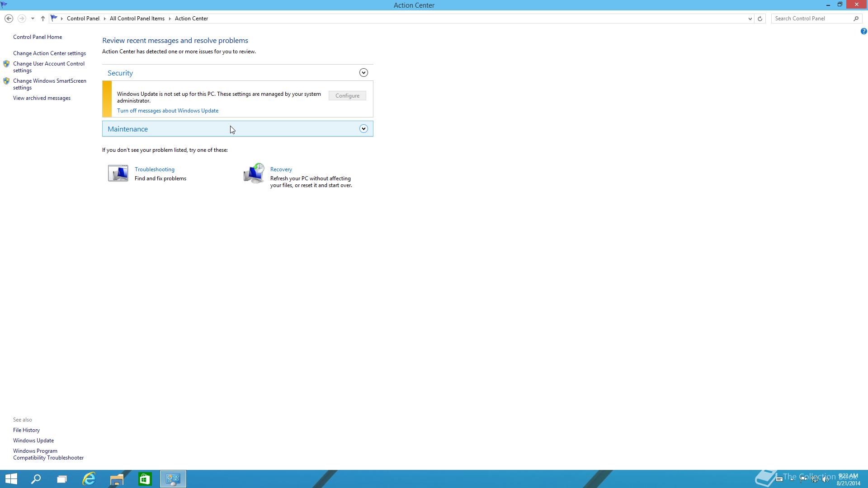This screenshot has height=488, width=868.
Task: Click the network icon in system tray
Action: click(x=815, y=479)
